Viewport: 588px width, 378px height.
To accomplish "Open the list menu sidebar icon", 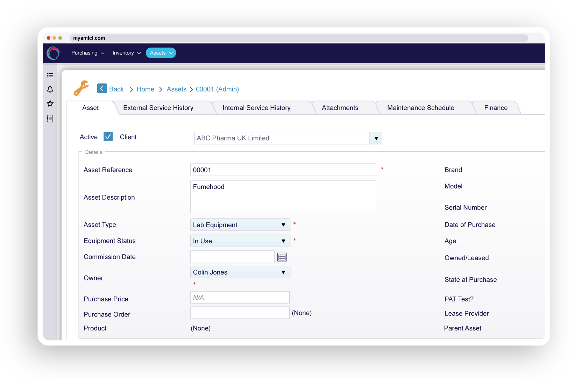I will pyautogui.click(x=50, y=75).
